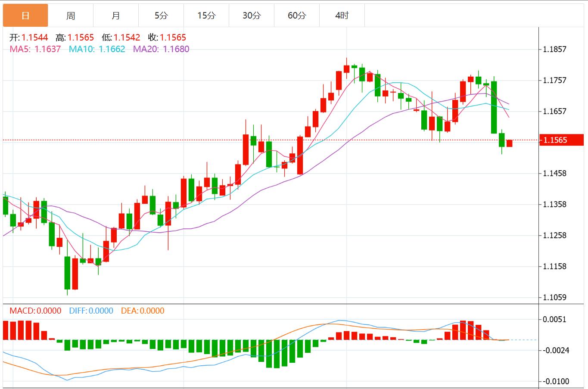The width and height of the screenshot is (588, 389).
Task: Select the 15分 chart interval
Action: point(206,15)
